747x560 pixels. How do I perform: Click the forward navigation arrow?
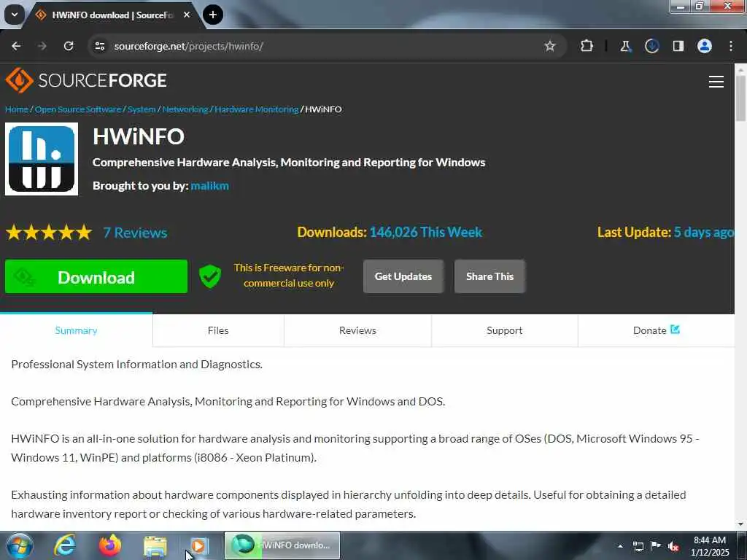pos(42,46)
